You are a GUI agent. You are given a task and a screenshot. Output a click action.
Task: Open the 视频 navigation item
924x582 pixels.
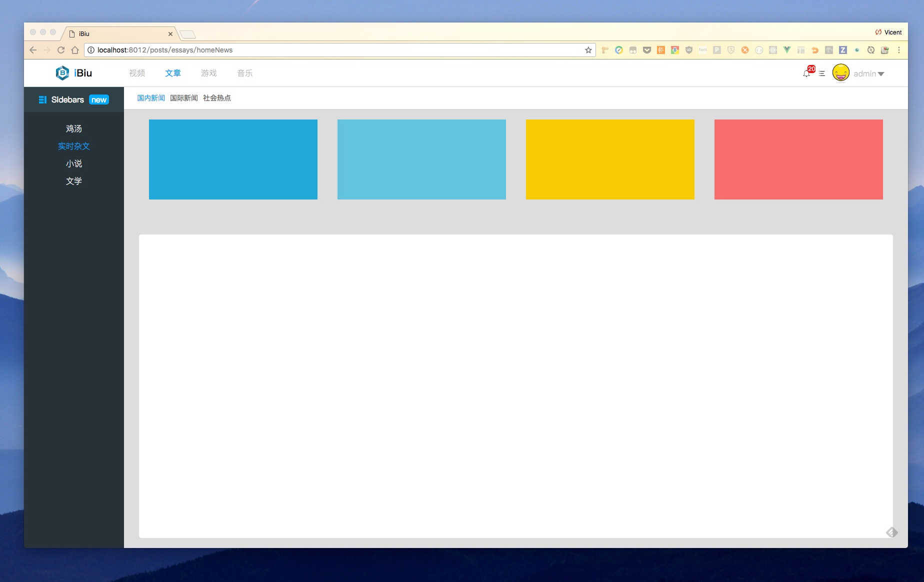(137, 73)
